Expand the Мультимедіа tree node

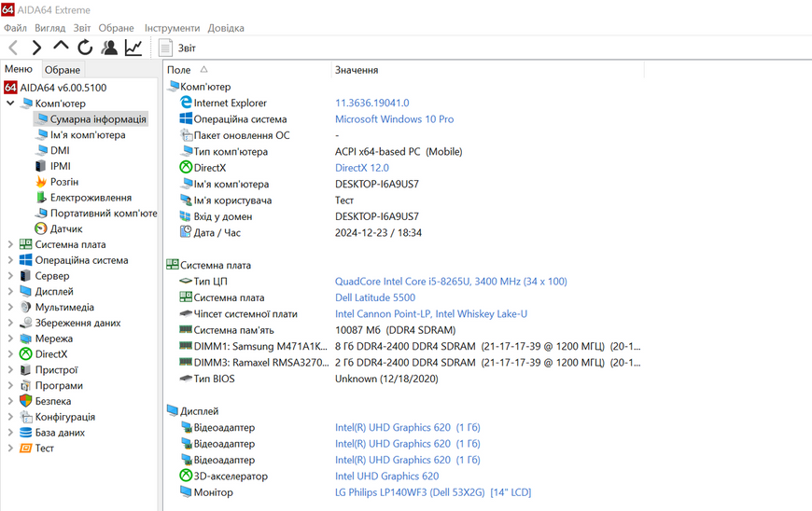[10, 307]
